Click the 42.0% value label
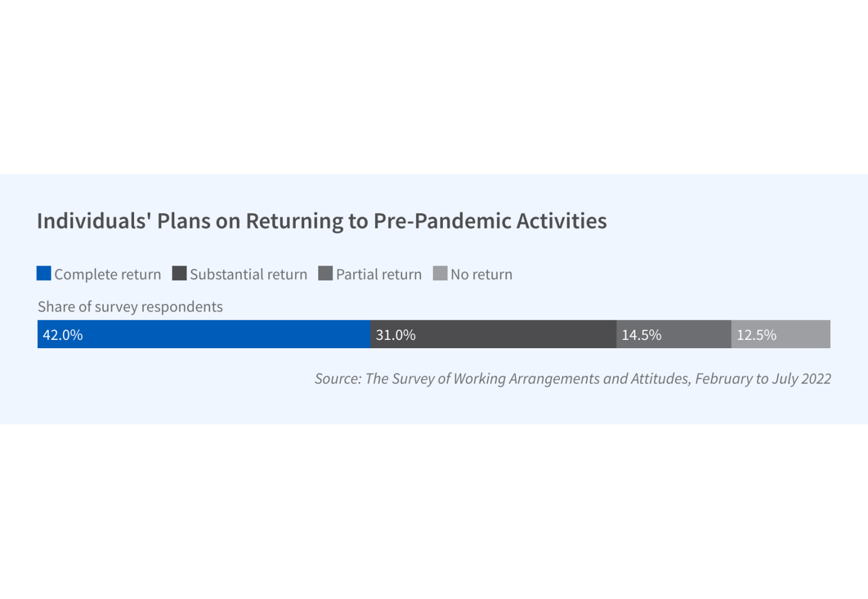The height and width of the screenshot is (599, 868). 63,335
